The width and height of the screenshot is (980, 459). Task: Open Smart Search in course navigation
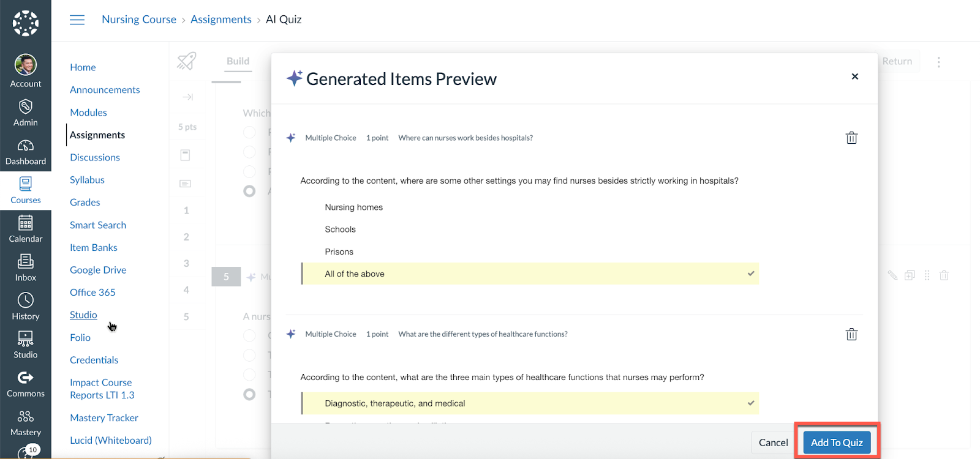[x=98, y=225]
